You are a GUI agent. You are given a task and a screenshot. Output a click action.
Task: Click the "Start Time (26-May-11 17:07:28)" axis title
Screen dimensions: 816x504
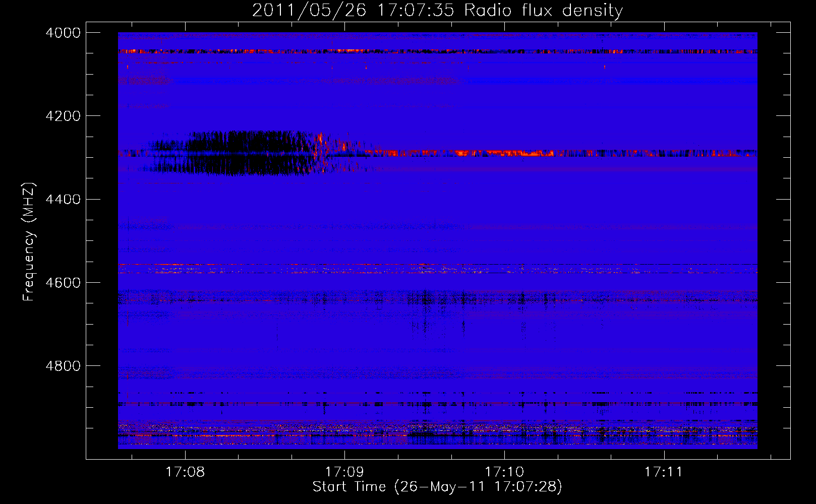[x=437, y=487]
